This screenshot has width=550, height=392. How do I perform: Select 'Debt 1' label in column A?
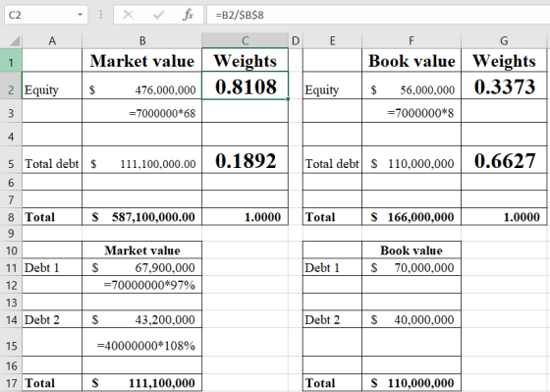pyautogui.click(x=52, y=268)
